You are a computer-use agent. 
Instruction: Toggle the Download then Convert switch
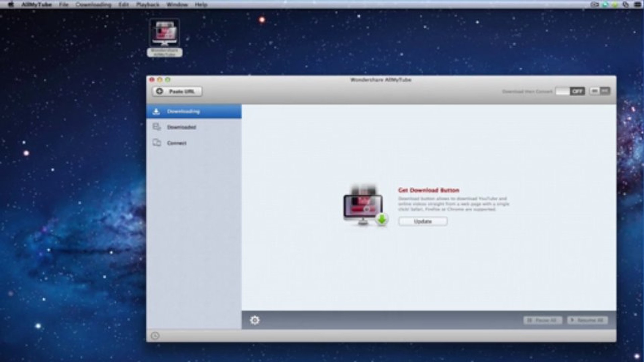(570, 91)
